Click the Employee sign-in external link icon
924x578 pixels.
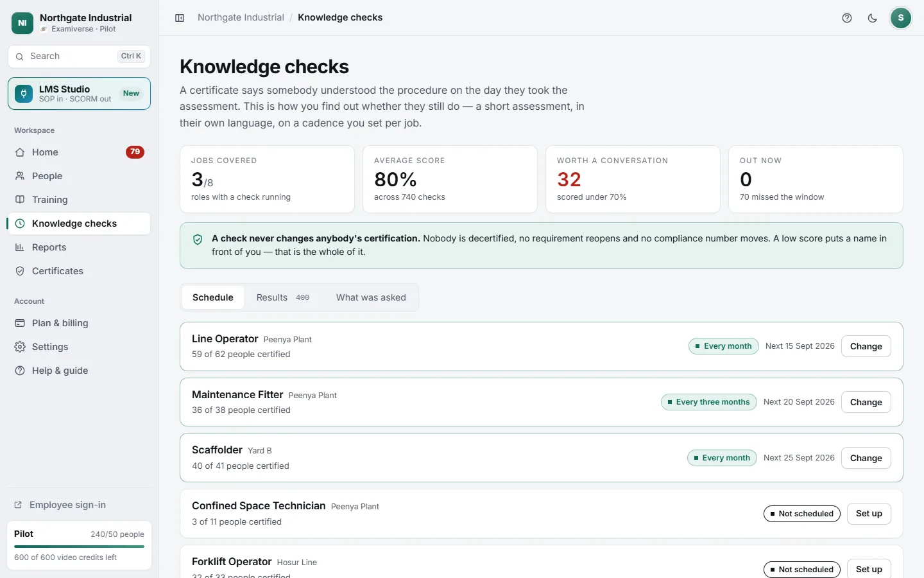[x=18, y=505]
